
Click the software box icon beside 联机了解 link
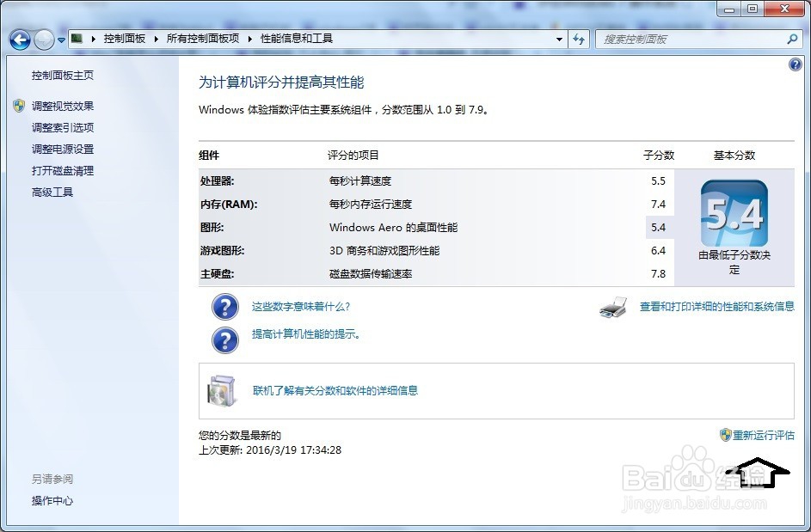click(x=221, y=389)
